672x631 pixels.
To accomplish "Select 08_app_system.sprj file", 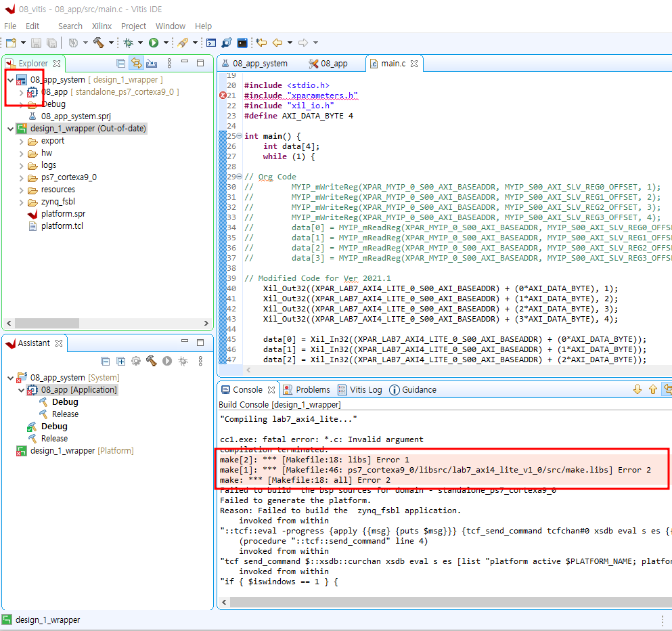I will (x=70, y=116).
